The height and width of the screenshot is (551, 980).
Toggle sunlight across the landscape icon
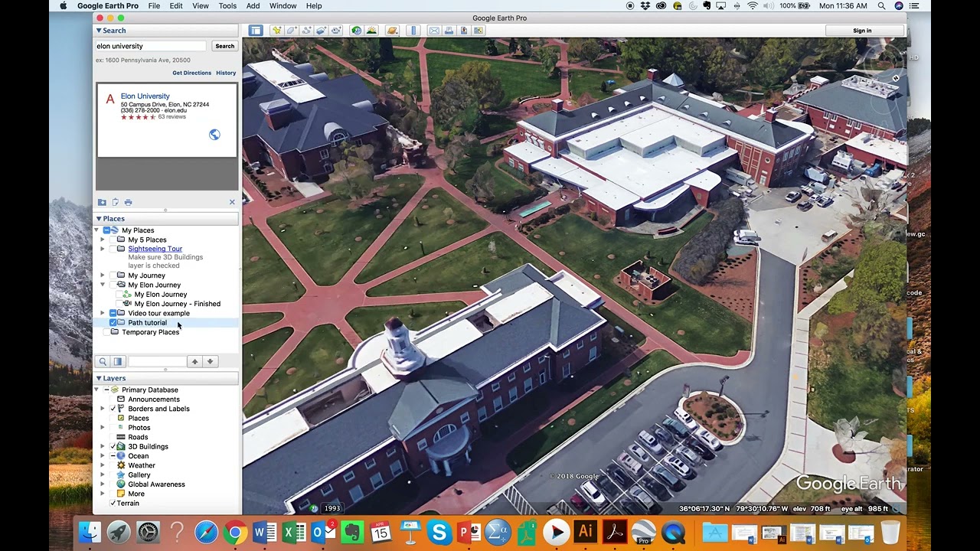coord(371,31)
